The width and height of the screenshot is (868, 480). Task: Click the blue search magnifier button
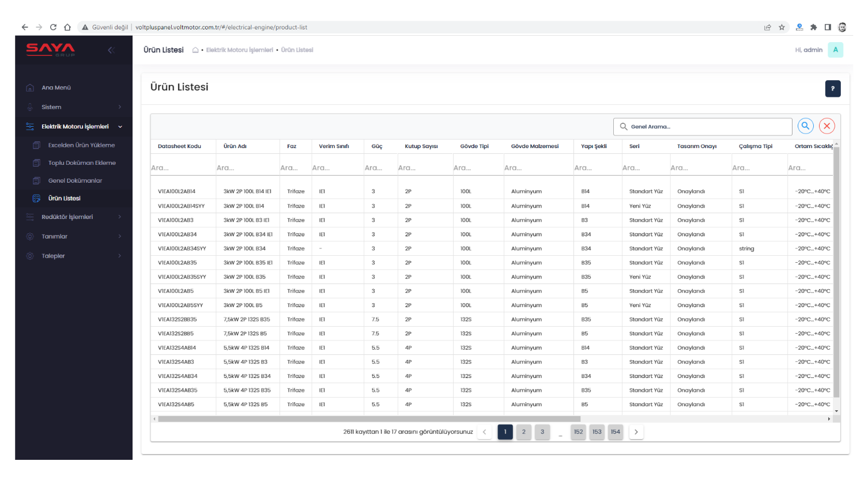point(805,126)
